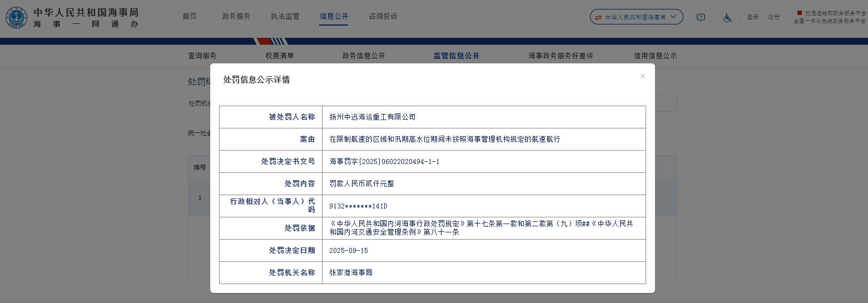The width and height of the screenshot is (868, 303).
Task: Switch to the 权责清单 tab
Action: coord(280,56)
